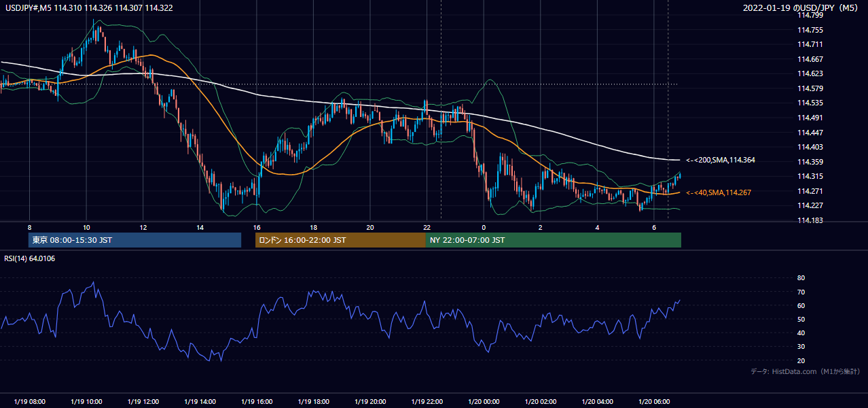Click hour label 16 under price chart
The height and width of the screenshot is (408, 868).
coord(256,227)
